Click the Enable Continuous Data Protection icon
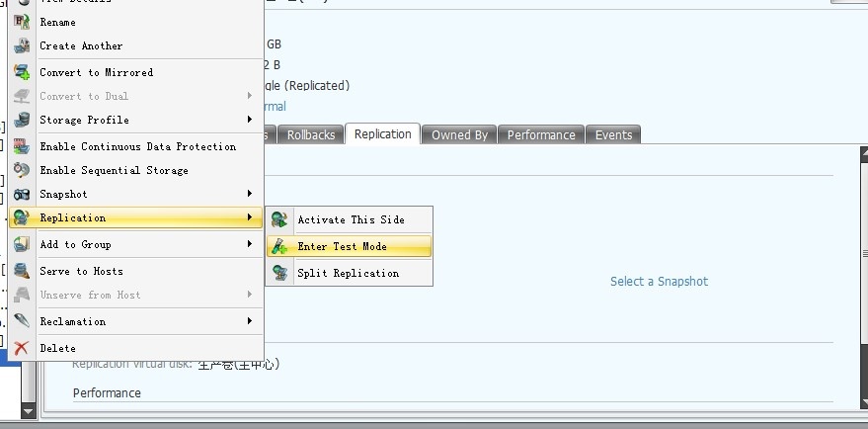The image size is (868, 429). click(x=22, y=146)
